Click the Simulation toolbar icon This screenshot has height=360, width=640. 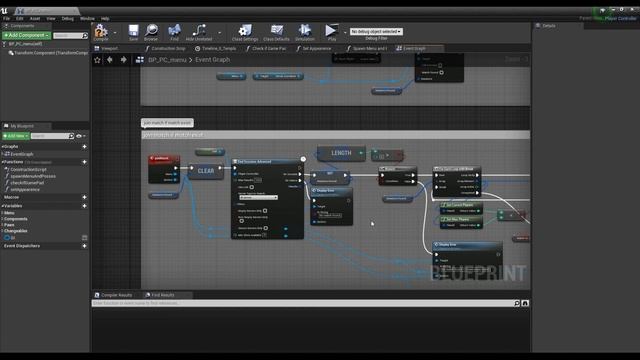305,32
